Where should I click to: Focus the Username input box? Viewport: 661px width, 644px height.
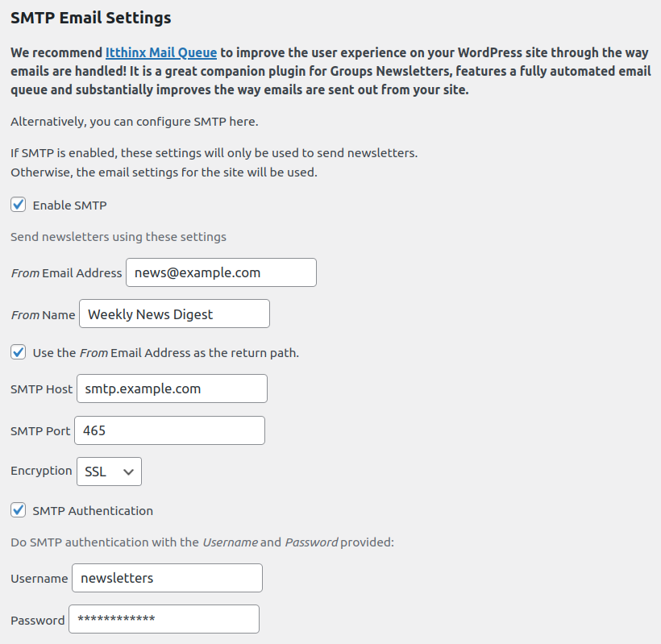[167, 578]
